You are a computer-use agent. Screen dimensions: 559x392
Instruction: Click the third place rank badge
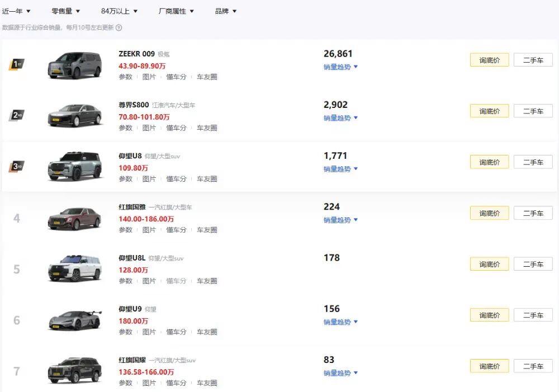click(16, 166)
